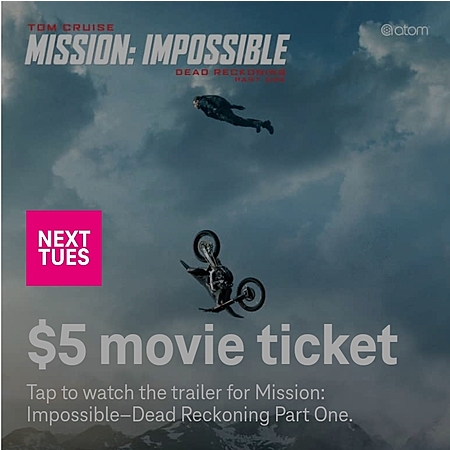Click the atom swirl logo icon

(x=386, y=30)
